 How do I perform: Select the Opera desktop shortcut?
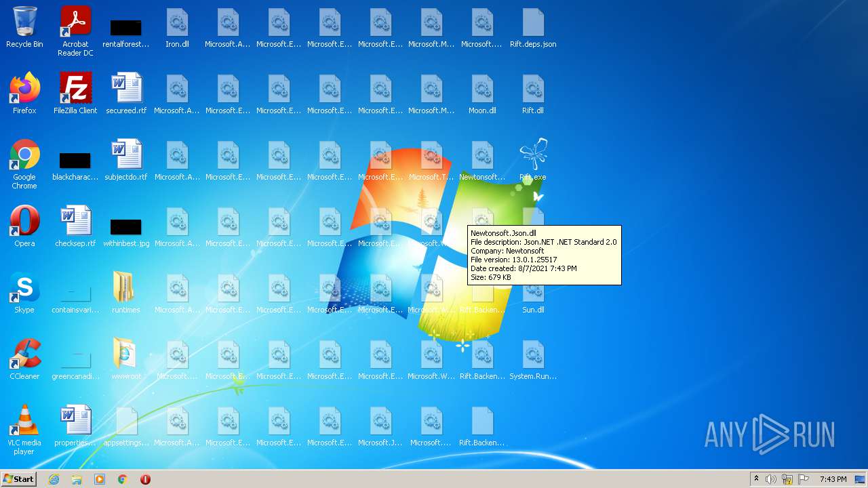[24, 226]
